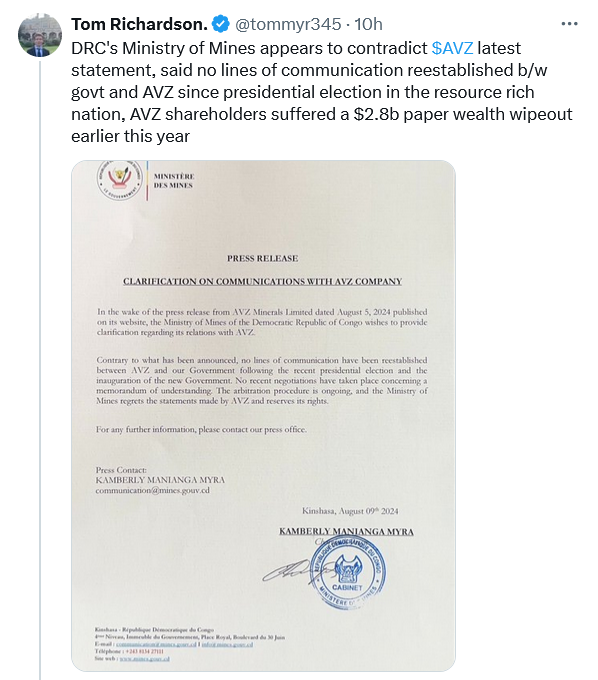
Task: Click the press release headline in image
Action: pos(262,281)
